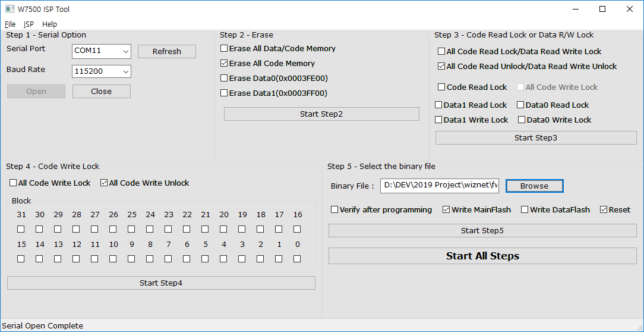Select block 7 checkbox

click(x=168, y=259)
